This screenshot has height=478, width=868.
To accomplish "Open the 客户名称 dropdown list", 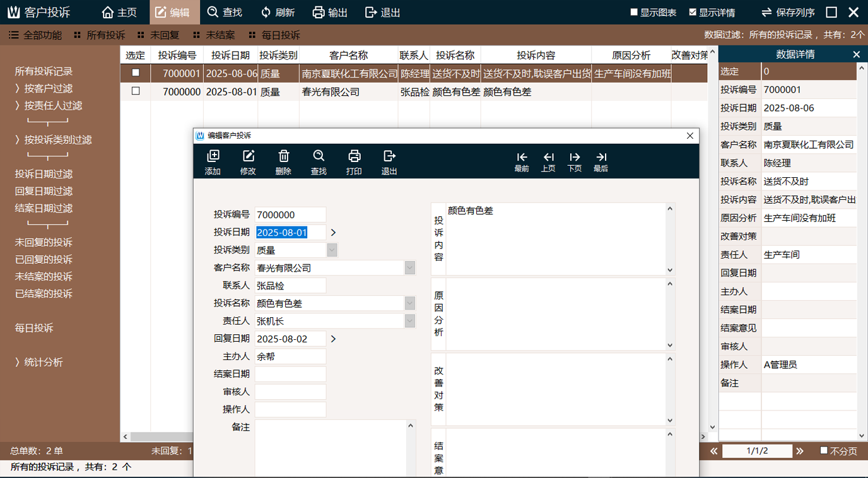I will [x=410, y=268].
